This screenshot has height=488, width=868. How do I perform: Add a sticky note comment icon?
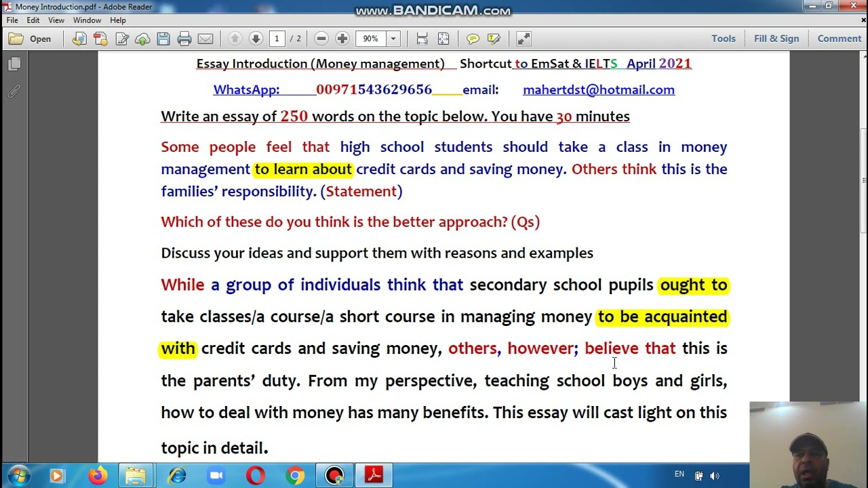click(473, 39)
